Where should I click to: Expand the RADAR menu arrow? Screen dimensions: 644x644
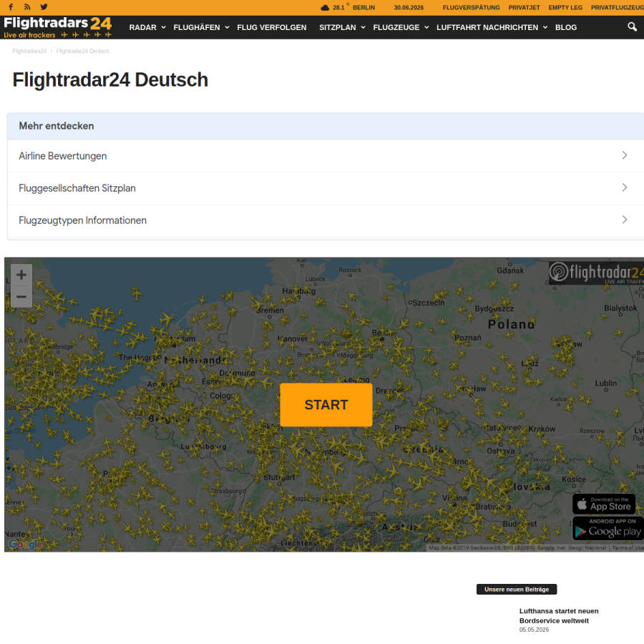(163, 27)
